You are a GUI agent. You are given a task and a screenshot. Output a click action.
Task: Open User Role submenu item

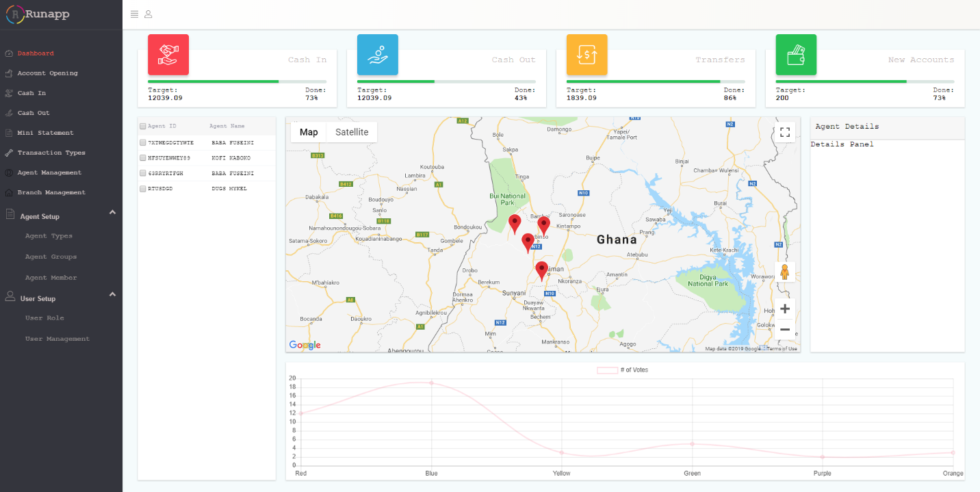click(x=44, y=318)
